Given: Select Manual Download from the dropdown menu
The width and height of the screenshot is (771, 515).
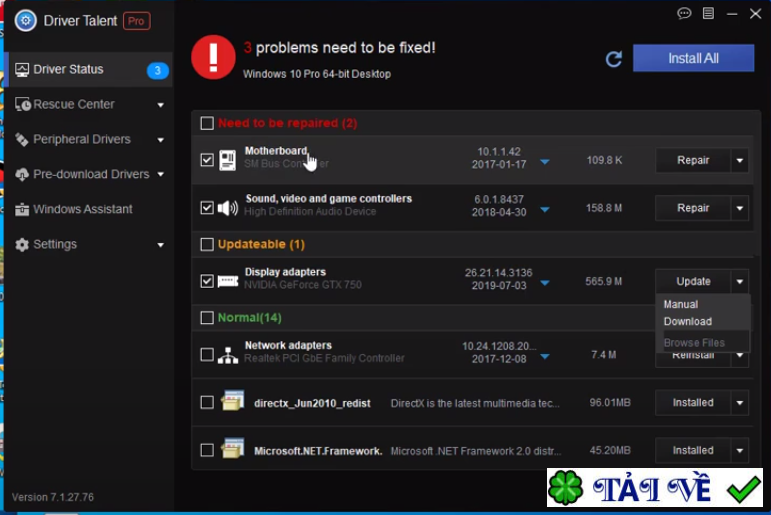Looking at the screenshot, I should pos(688,312).
